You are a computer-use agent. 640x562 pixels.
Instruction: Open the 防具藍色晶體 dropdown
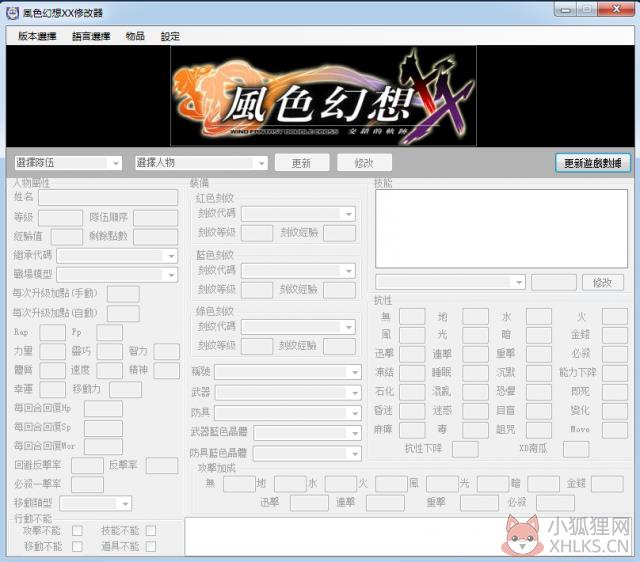(x=307, y=453)
